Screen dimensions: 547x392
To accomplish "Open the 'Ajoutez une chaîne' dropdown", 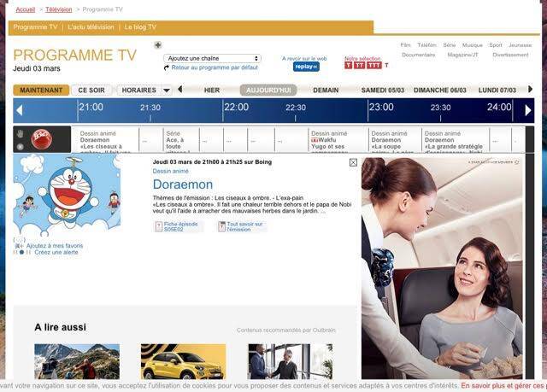I will tap(212, 58).
